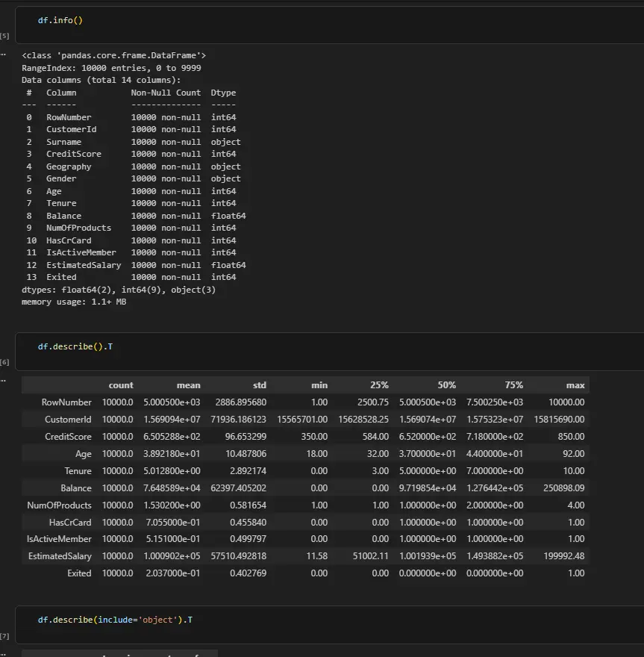Click the 'max' column header
The image size is (644, 657).
[575, 385]
